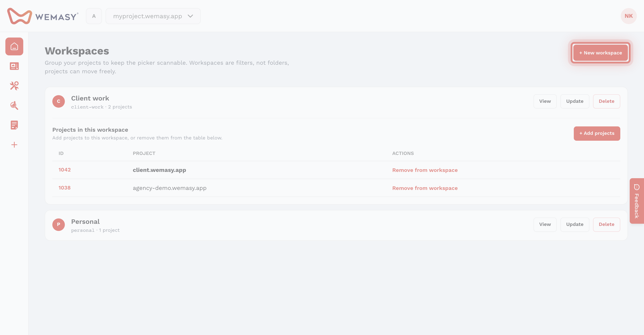Click 'Projects in this workspace' heading

click(x=90, y=130)
